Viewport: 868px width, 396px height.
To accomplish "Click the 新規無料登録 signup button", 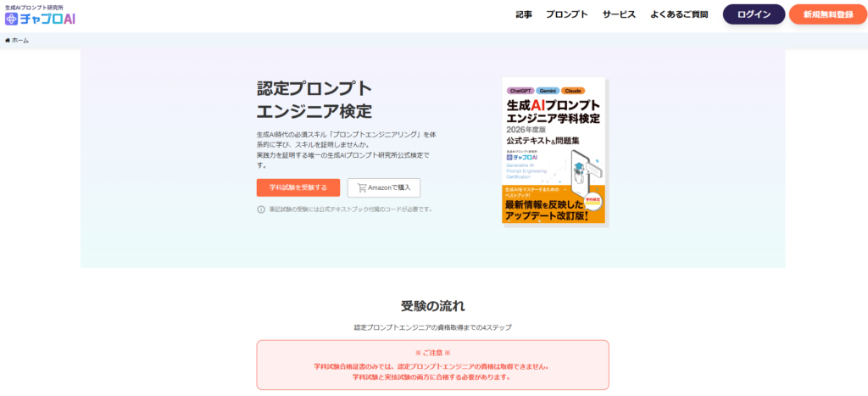I will click(827, 14).
